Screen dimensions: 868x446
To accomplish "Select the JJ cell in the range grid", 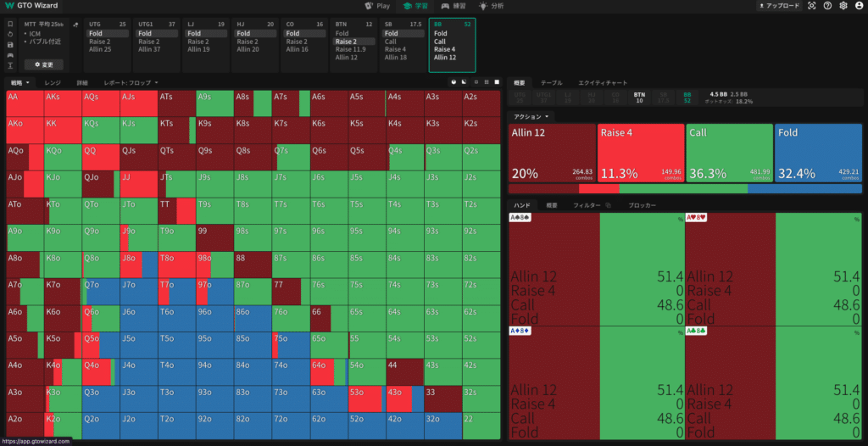I will (138, 184).
